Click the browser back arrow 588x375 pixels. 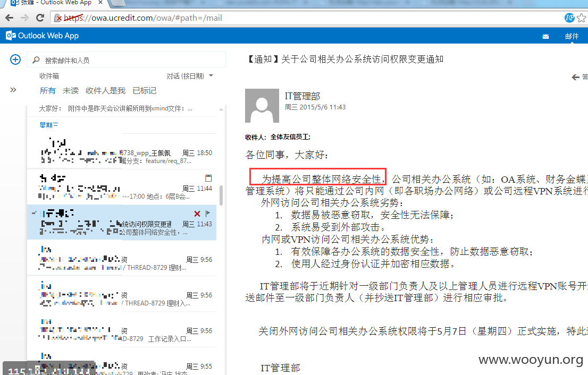click(10, 18)
